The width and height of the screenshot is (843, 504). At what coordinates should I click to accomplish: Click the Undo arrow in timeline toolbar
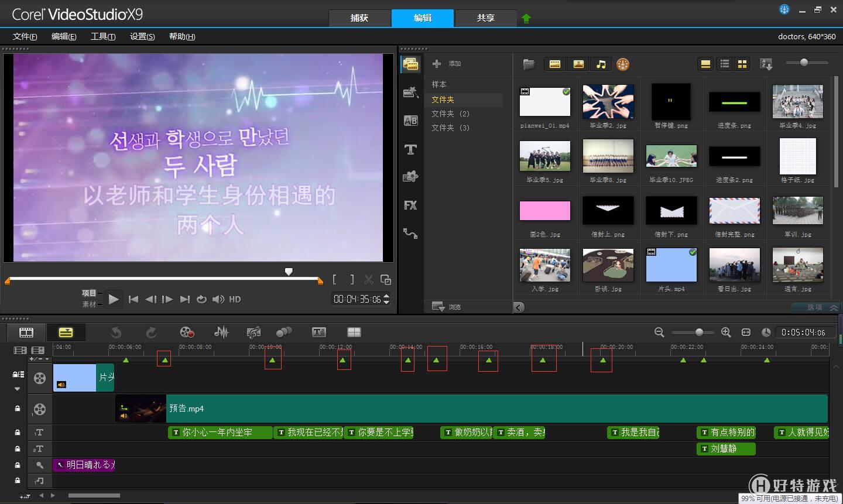[116, 332]
